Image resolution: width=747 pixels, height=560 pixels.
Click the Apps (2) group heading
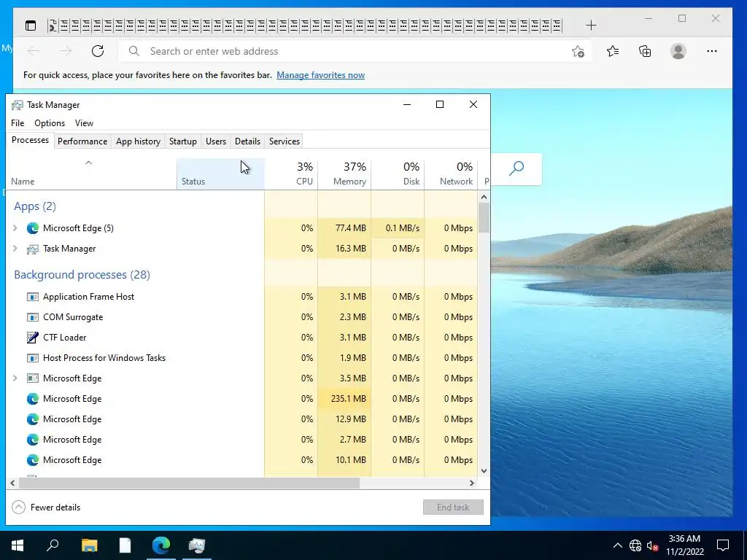[x=35, y=206]
